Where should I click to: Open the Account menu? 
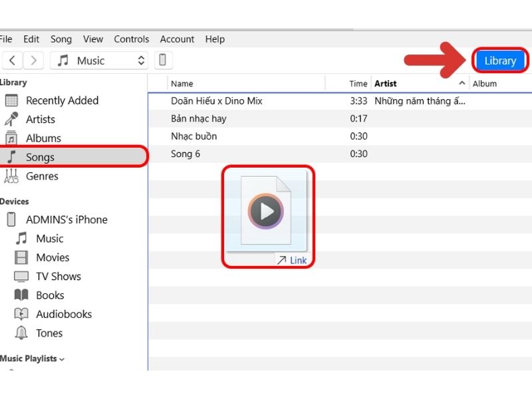tap(177, 39)
